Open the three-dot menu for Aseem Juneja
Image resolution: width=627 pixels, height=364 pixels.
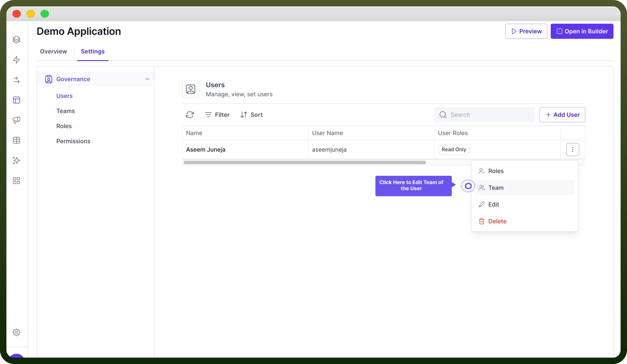[572, 149]
